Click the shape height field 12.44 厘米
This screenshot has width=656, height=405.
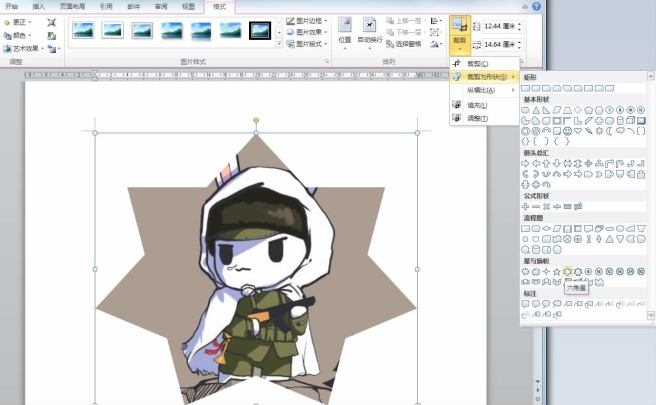pos(499,26)
